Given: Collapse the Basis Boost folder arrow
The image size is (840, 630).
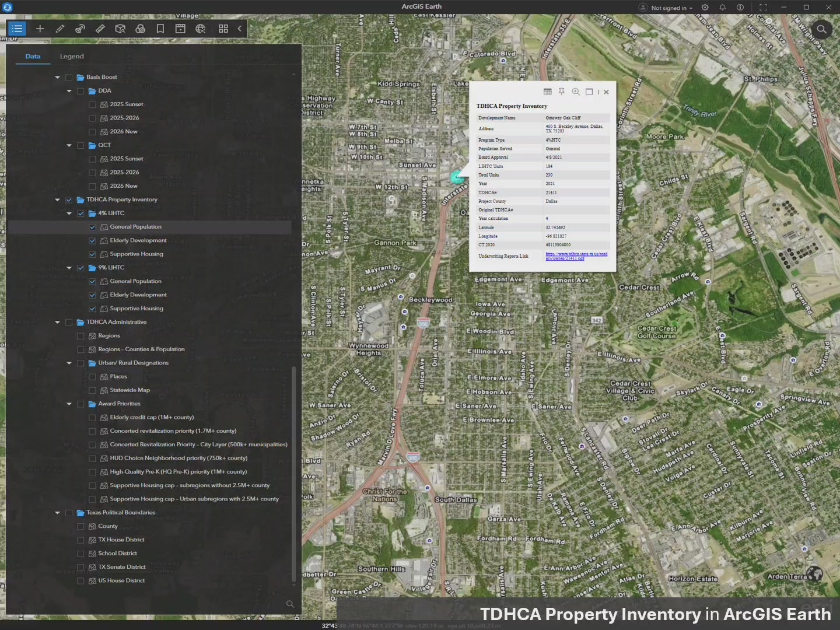Looking at the screenshot, I should [57, 77].
